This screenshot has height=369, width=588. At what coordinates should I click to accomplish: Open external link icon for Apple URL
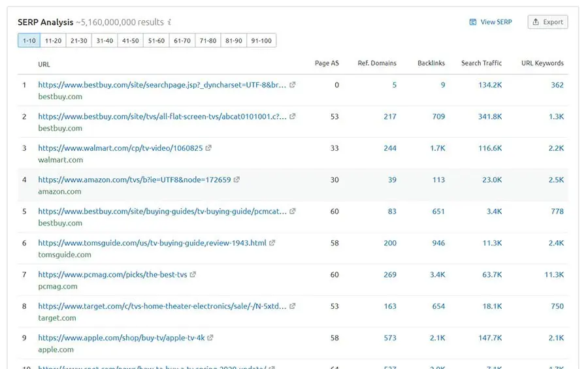click(210, 338)
